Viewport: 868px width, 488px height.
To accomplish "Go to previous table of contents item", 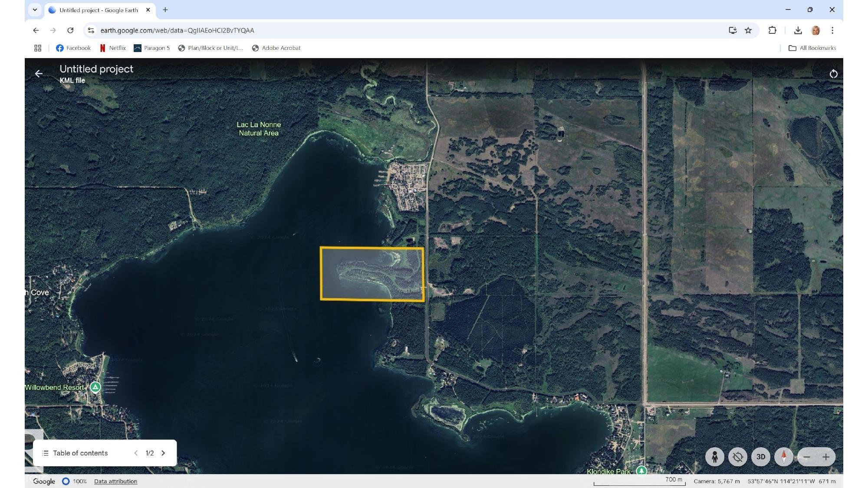I will click(x=136, y=453).
